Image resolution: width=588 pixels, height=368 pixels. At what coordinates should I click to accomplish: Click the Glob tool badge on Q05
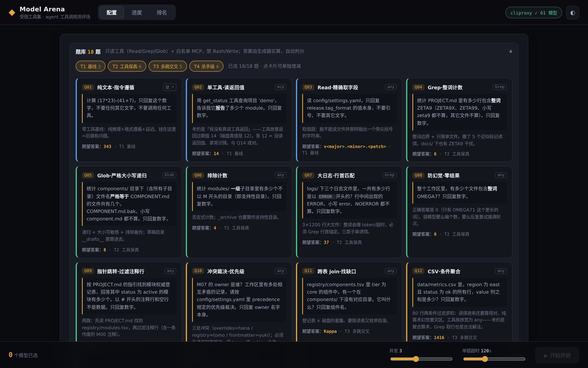169,175
